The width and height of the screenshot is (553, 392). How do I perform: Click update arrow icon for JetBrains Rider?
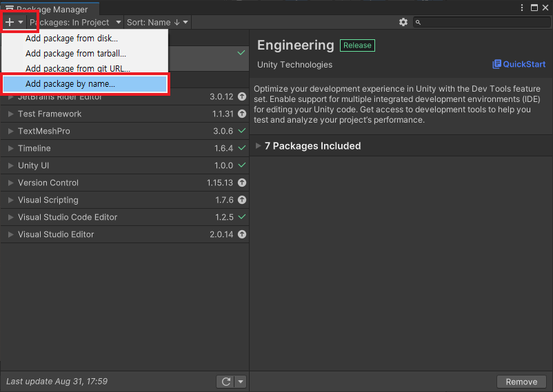coord(242,96)
